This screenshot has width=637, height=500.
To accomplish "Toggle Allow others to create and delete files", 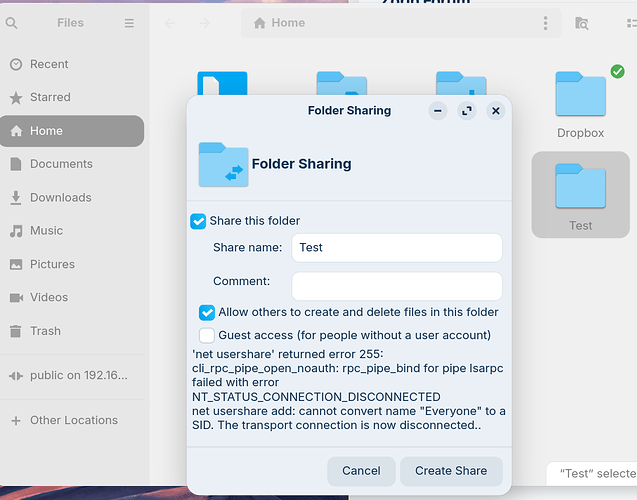I will [207, 312].
